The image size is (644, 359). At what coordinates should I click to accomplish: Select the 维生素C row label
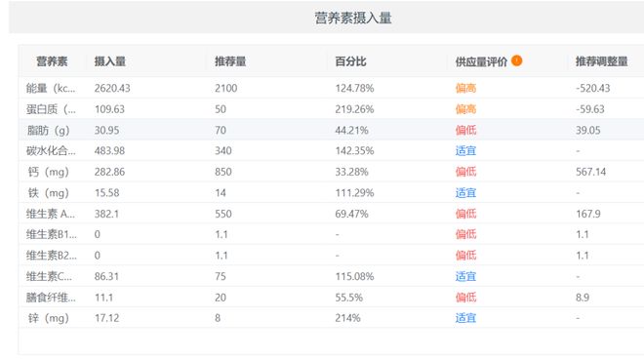click(x=50, y=276)
